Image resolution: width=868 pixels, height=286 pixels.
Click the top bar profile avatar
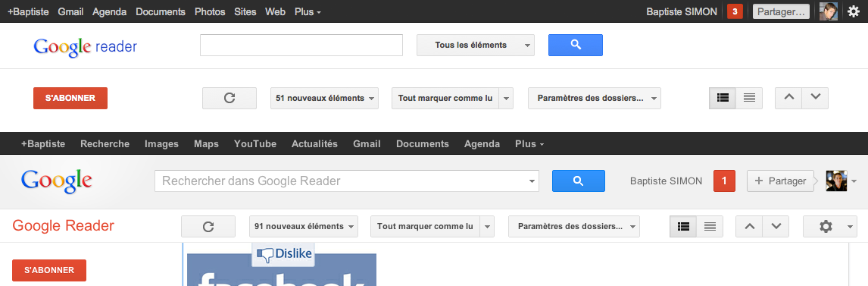(x=828, y=11)
